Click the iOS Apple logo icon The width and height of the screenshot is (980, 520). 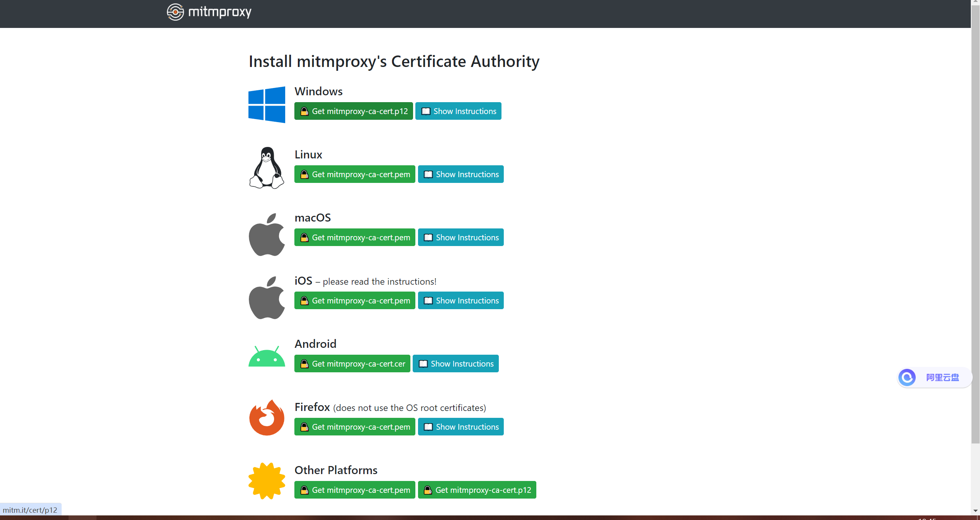[x=267, y=298]
